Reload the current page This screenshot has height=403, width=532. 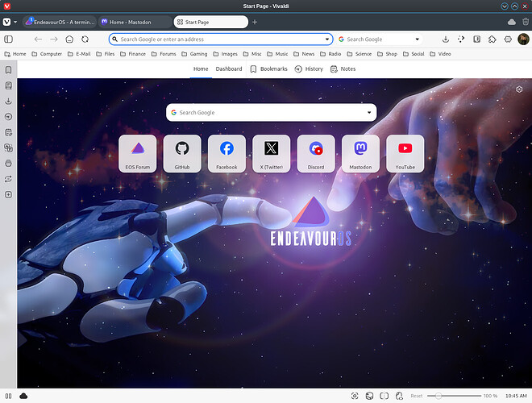pyautogui.click(x=85, y=39)
